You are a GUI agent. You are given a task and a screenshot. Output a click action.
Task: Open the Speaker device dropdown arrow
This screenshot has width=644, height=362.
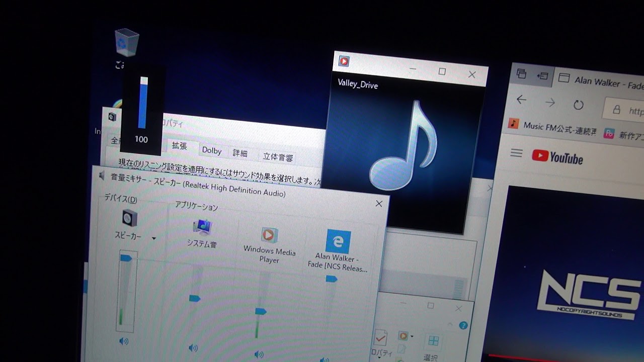point(154,238)
